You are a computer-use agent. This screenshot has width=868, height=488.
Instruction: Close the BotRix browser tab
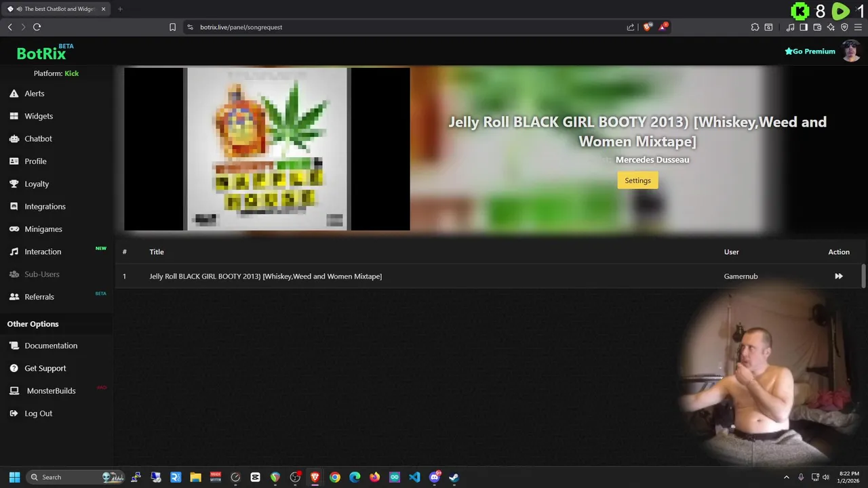[x=104, y=9]
